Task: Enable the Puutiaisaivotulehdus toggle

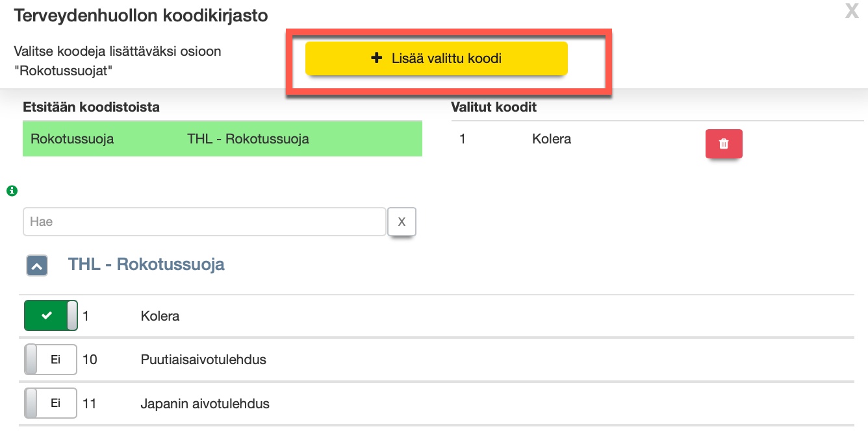Action: [51, 360]
